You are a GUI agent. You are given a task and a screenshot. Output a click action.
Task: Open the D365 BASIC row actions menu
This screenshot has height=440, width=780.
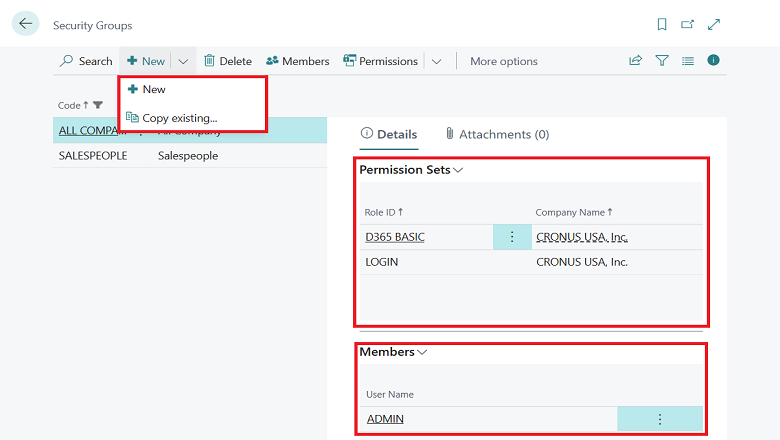click(x=512, y=237)
